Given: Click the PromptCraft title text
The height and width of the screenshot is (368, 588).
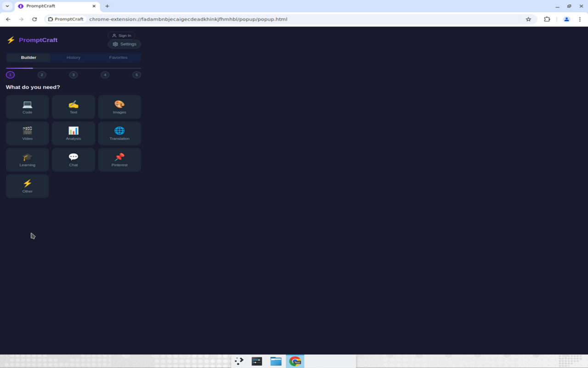Looking at the screenshot, I should [x=38, y=40].
